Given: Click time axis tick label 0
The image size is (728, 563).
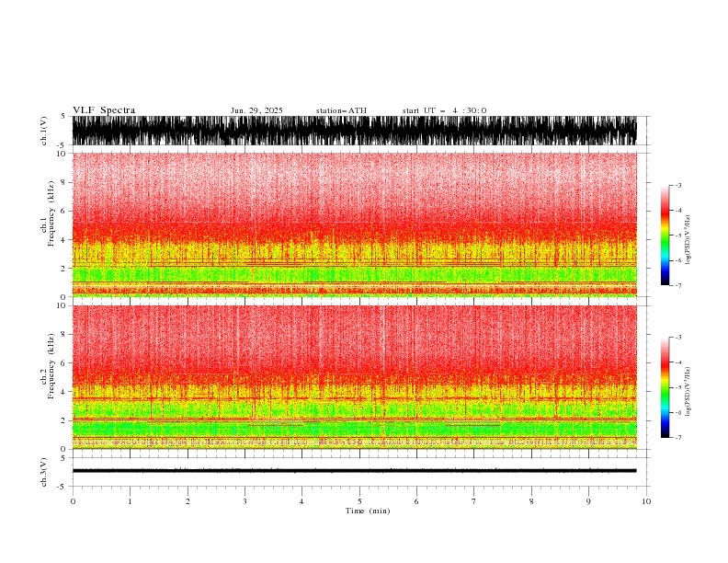Looking at the screenshot, I should (73, 501).
